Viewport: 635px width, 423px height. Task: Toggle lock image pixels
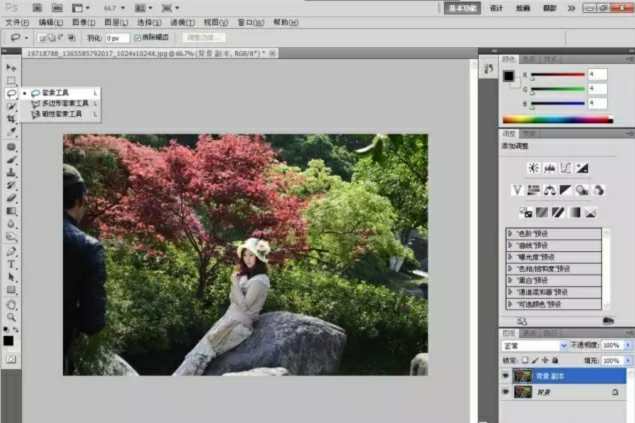(x=535, y=360)
